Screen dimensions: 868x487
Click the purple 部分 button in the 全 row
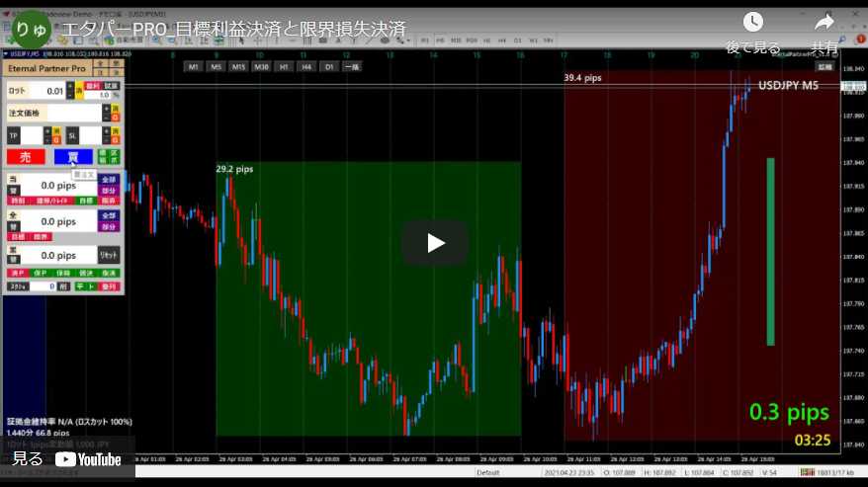[109, 227]
